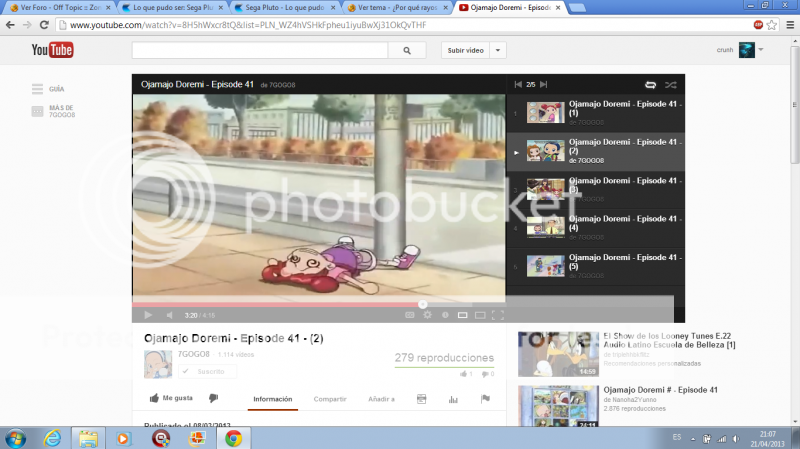Click the taskbar volume icon
The width and height of the screenshot is (800, 449).
click(x=736, y=438)
